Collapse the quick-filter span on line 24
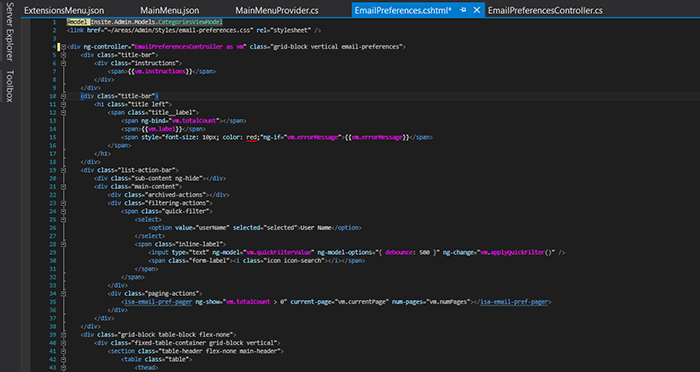 click(x=63, y=211)
